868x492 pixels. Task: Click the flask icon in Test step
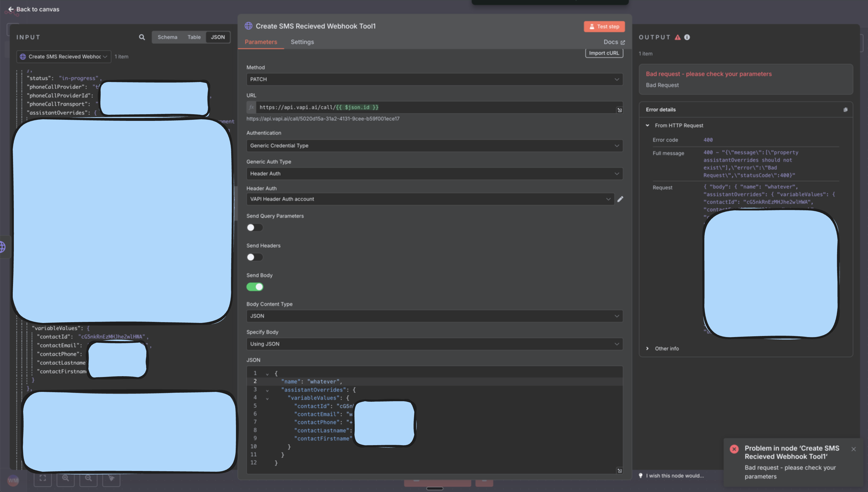(592, 26)
